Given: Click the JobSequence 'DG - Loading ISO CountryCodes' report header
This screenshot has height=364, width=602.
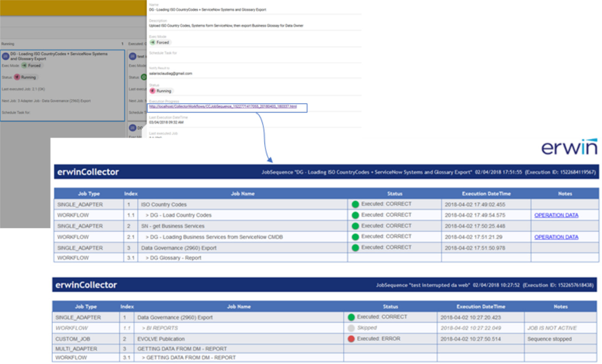Looking at the screenshot, I should point(429,172).
